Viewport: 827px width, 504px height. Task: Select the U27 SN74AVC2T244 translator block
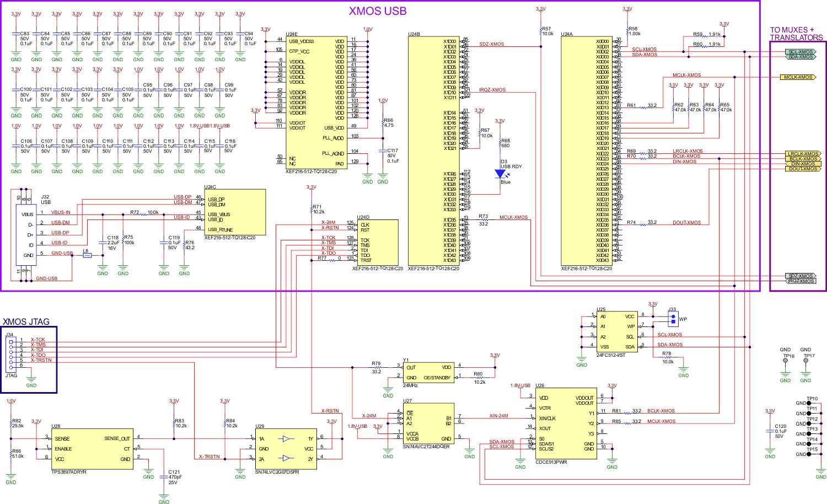pyautogui.click(x=428, y=423)
